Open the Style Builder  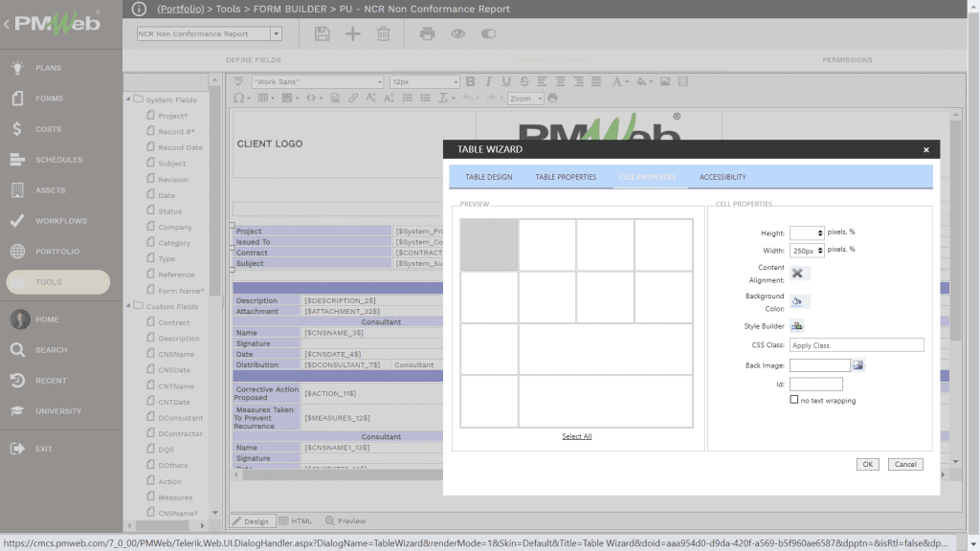point(797,325)
